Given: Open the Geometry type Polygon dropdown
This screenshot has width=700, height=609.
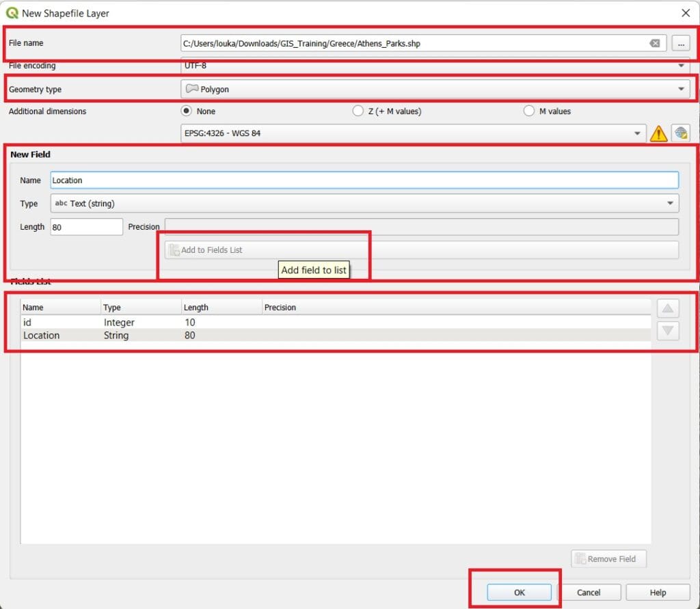Looking at the screenshot, I should tap(435, 89).
